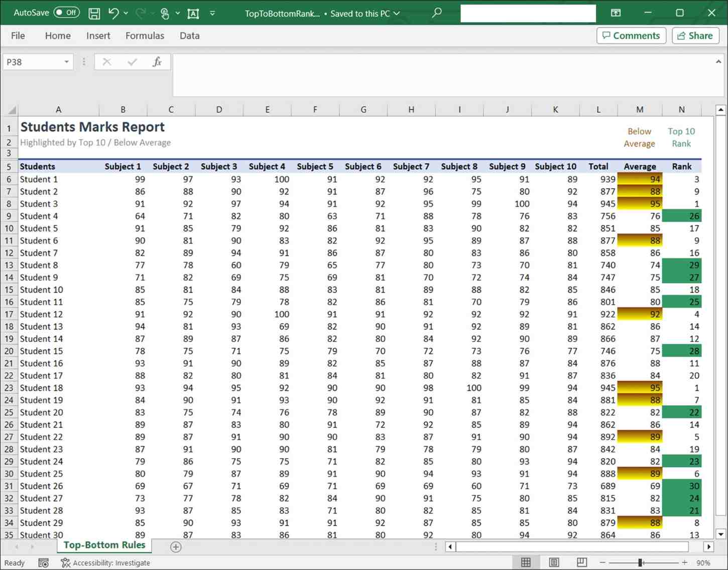This screenshot has width=728, height=570.
Task: Click the 90% zoom level
Action: (x=703, y=563)
